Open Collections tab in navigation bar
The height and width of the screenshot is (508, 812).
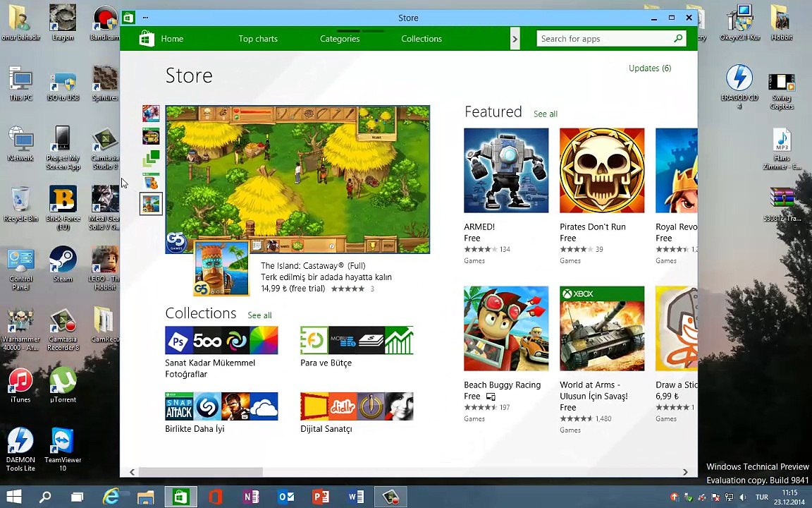422,39
